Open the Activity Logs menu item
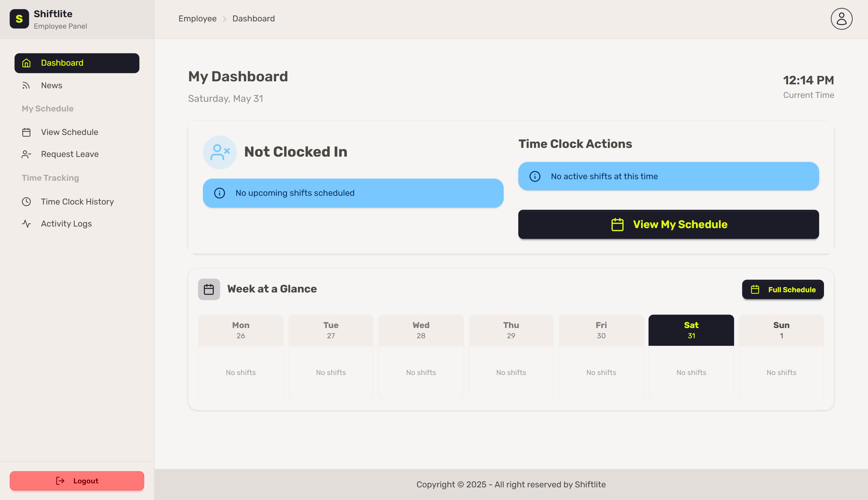 66,224
